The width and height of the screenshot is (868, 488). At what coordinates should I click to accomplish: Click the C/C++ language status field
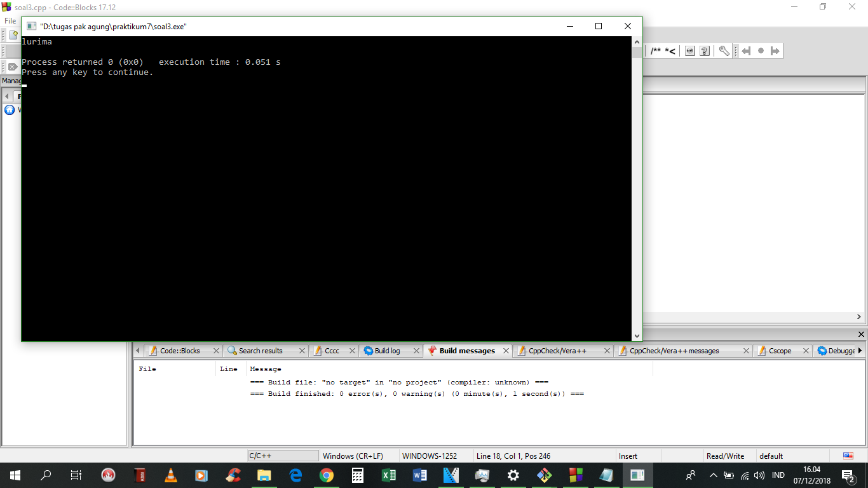coord(283,456)
